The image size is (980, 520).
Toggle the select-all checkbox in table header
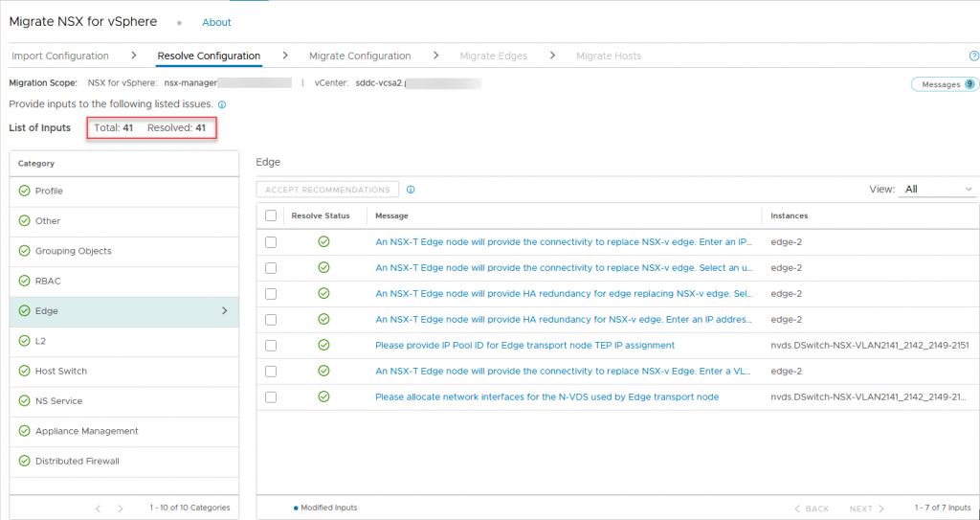[271, 215]
